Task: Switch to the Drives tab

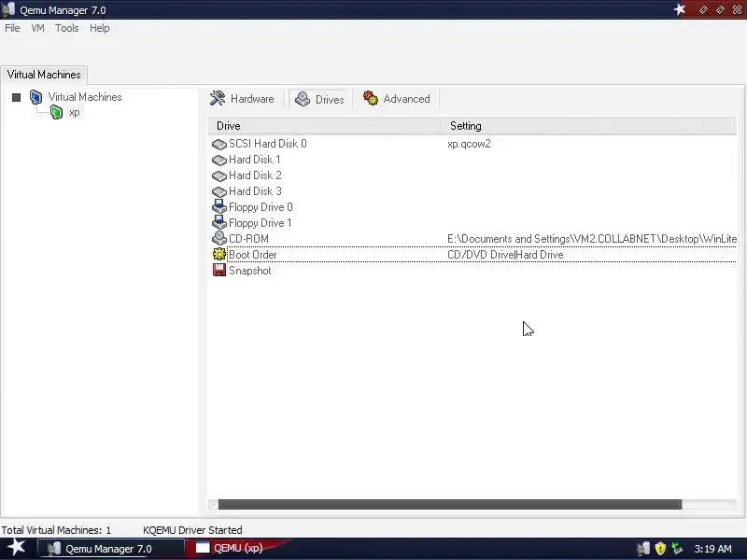Action: (320, 99)
